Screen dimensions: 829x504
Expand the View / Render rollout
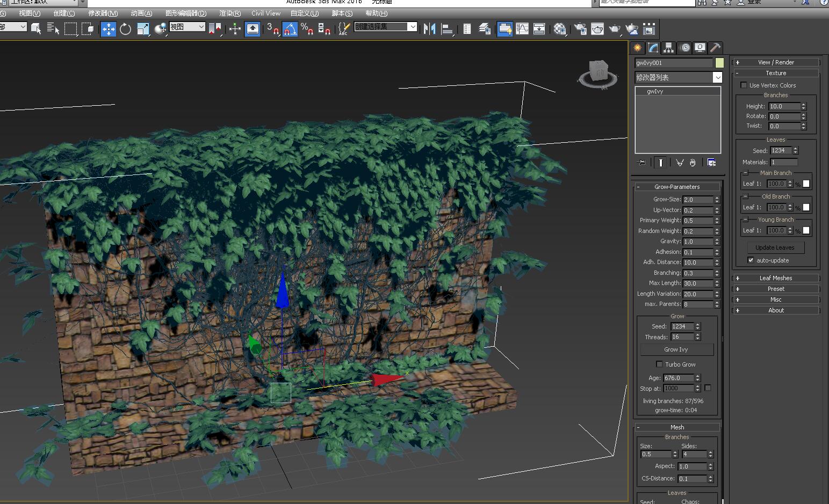[776, 62]
